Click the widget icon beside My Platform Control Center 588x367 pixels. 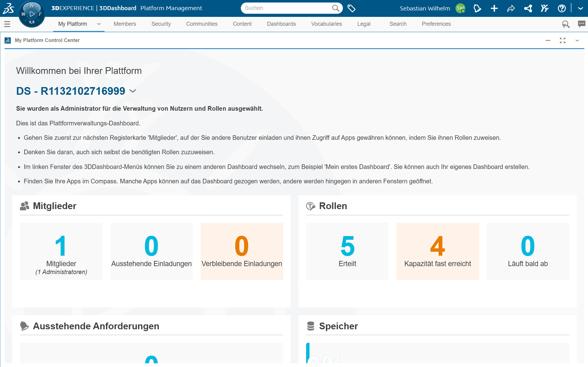click(x=8, y=40)
